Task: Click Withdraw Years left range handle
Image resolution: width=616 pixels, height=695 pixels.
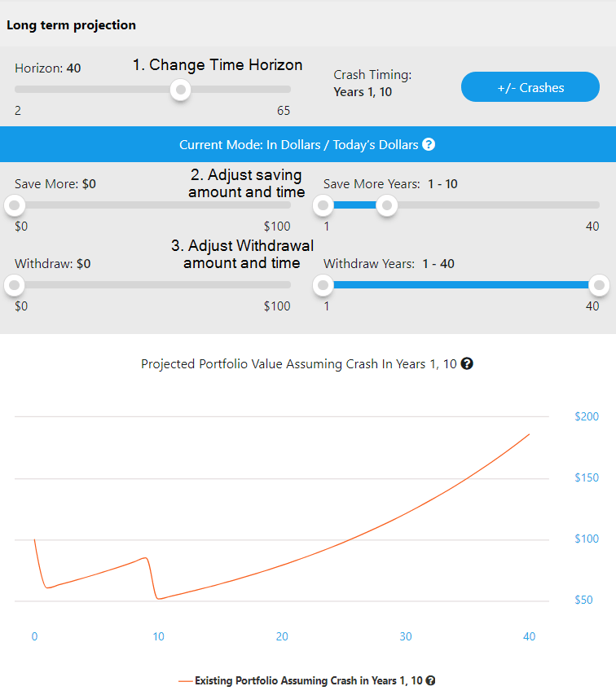Action: click(x=323, y=285)
